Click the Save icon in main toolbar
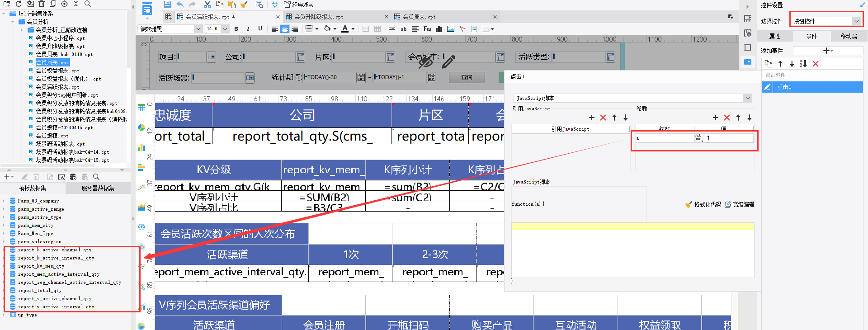 point(168,5)
